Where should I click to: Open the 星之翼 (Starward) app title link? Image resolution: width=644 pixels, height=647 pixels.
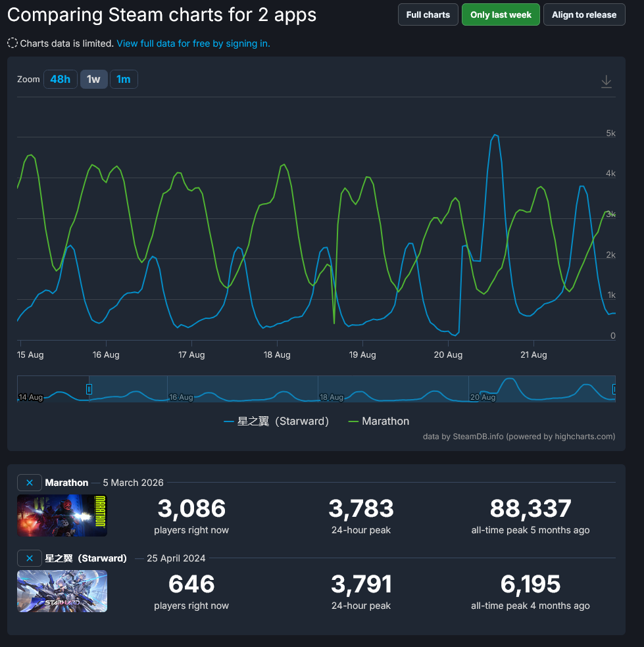click(x=86, y=558)
